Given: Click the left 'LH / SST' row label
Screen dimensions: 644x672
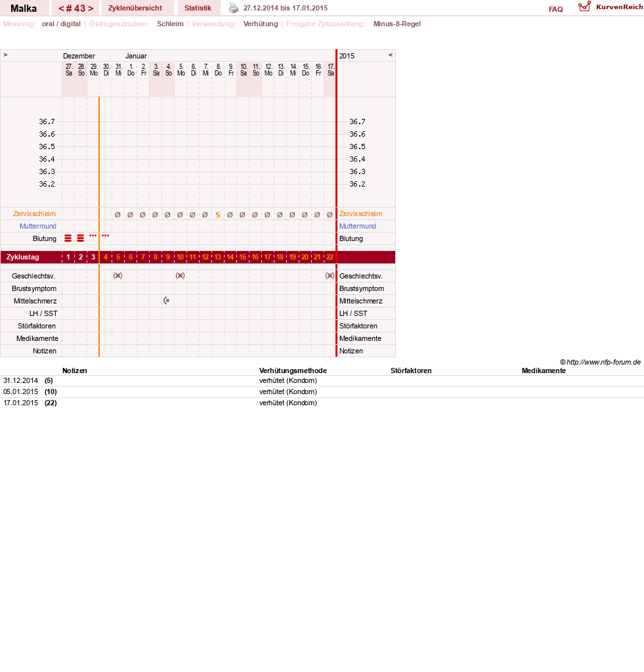Looking at the screenshot, I should coord(43,313).
